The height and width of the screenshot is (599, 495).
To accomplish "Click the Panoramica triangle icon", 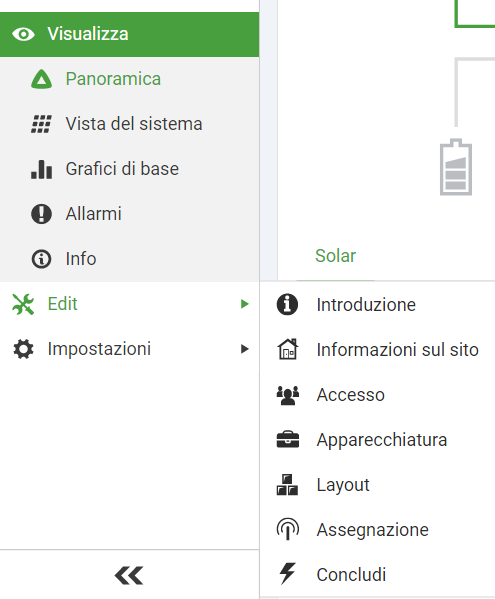I will coord(41,79).
